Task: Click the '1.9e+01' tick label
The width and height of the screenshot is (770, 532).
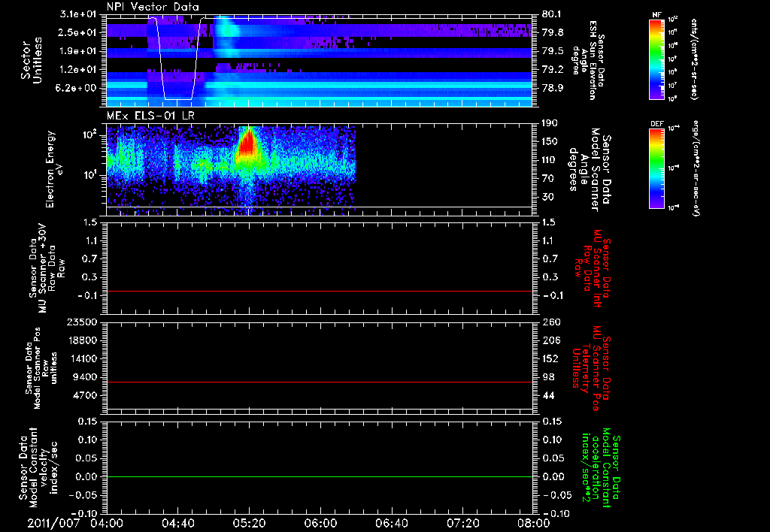Action: pos(79,51)
